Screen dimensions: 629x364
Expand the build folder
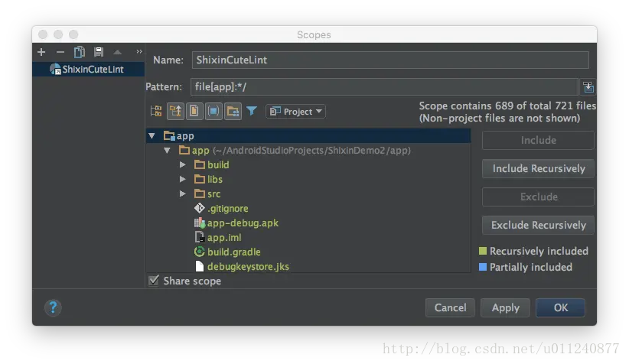183,164
